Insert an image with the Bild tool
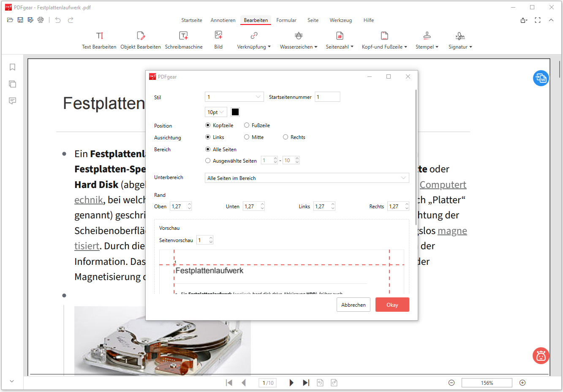 [218, 40]
